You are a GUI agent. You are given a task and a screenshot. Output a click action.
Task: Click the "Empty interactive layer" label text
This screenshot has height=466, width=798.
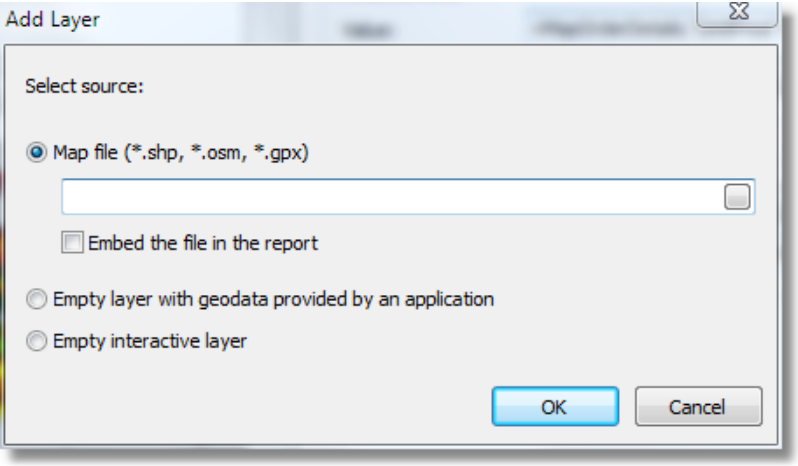tap(150, 341)
